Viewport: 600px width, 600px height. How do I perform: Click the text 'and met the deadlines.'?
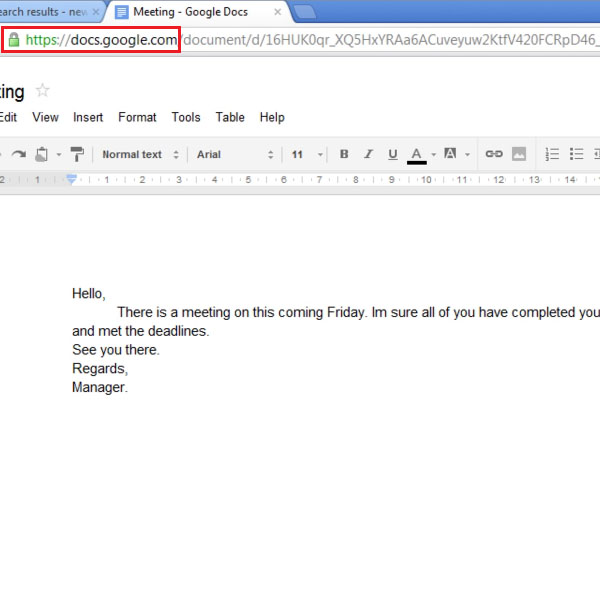pyautogui.click(x=140, y=331)
